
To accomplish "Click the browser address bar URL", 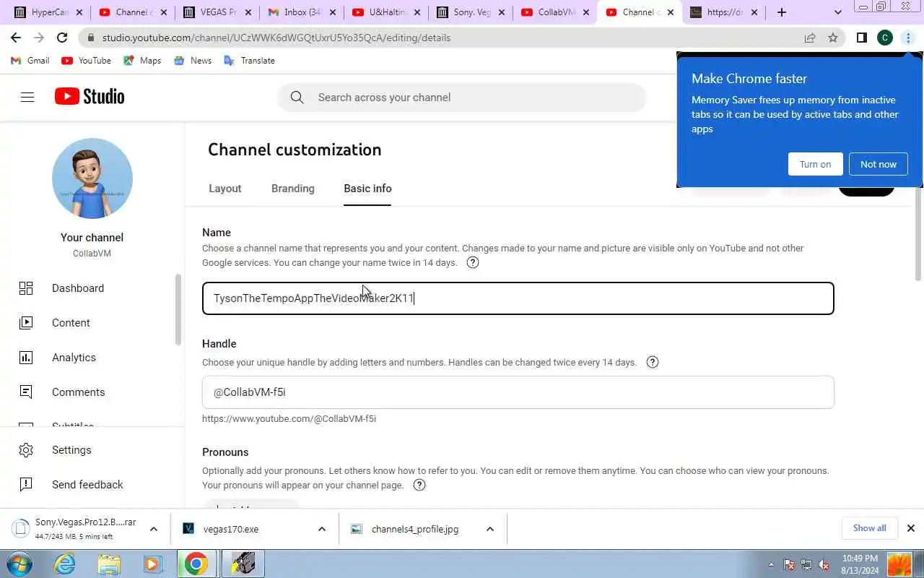I will 276,38.
